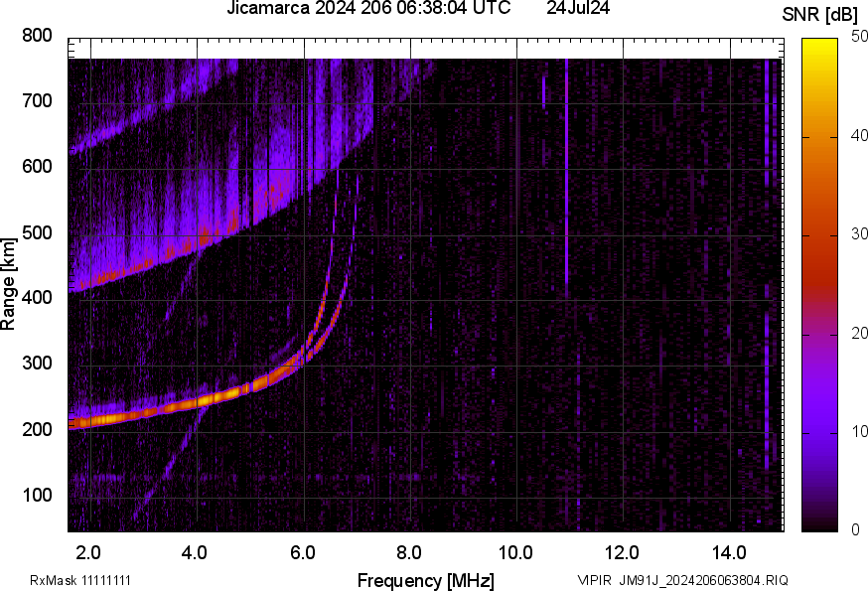Click the plot title "Jicamarca 2024 206 06:38:04 UTC"
The width and height of the screenshot is (868, 591).
(x=368, y=8)
